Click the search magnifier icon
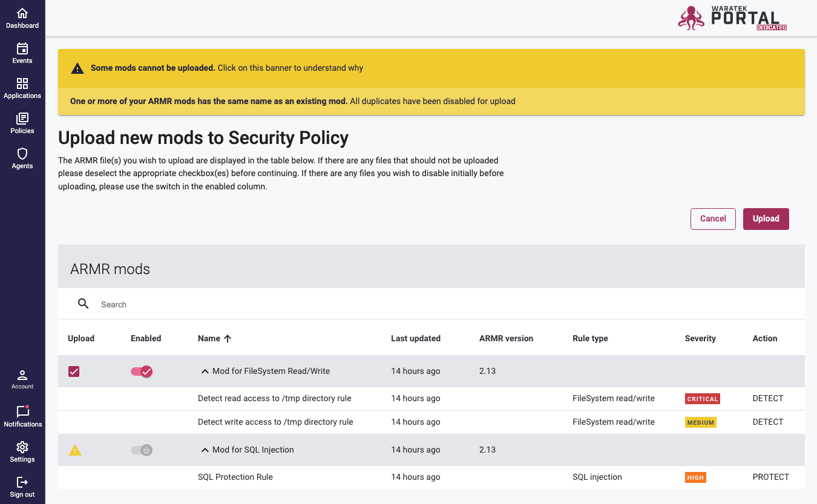Viewport: 817px width, 504px height. (84, 304)
